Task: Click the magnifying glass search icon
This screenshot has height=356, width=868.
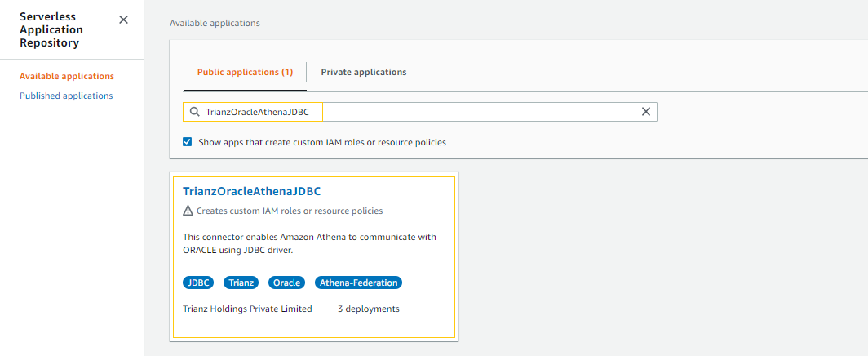Action: pyautogui.click(x=194, y=112)
